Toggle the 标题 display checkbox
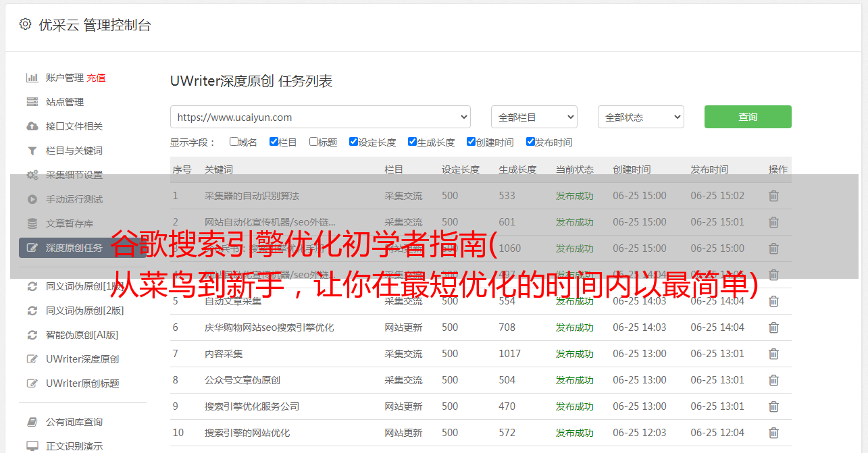Image resolution: width=868 pixels, height=453 pixels. 313,142
